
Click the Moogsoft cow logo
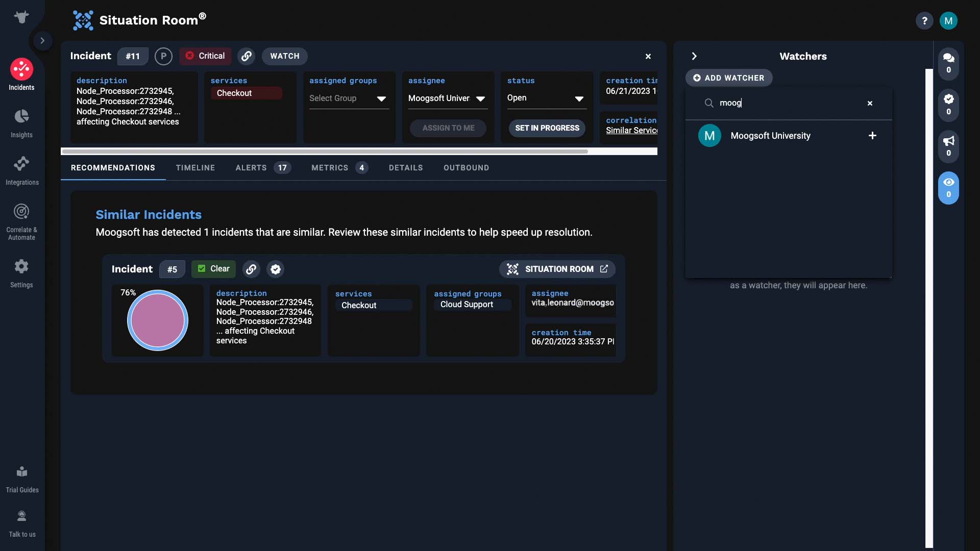[x=21, y=17]
